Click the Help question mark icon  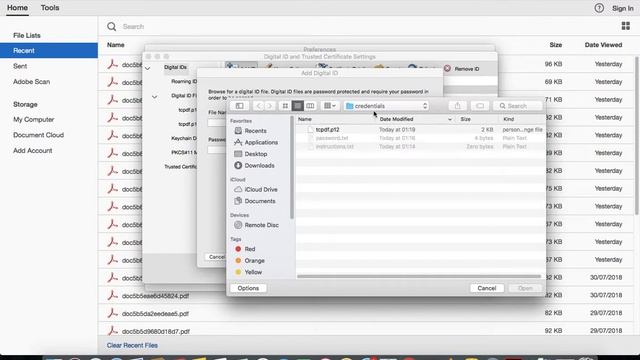[x=599, y=8]
